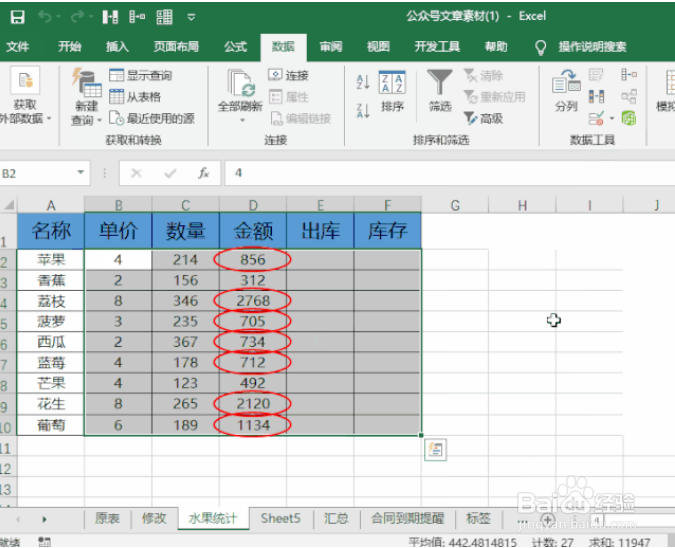Switch to the 合同到期提醒 sheet tab
The height and width of the screenshot is (548, 675).
(407, 518)
